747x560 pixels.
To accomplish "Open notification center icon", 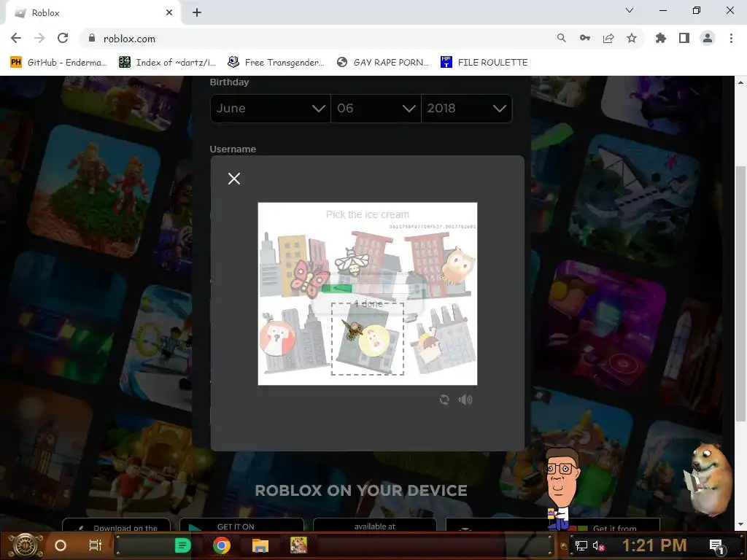I will pyautogui.click(x=716, y=545).
